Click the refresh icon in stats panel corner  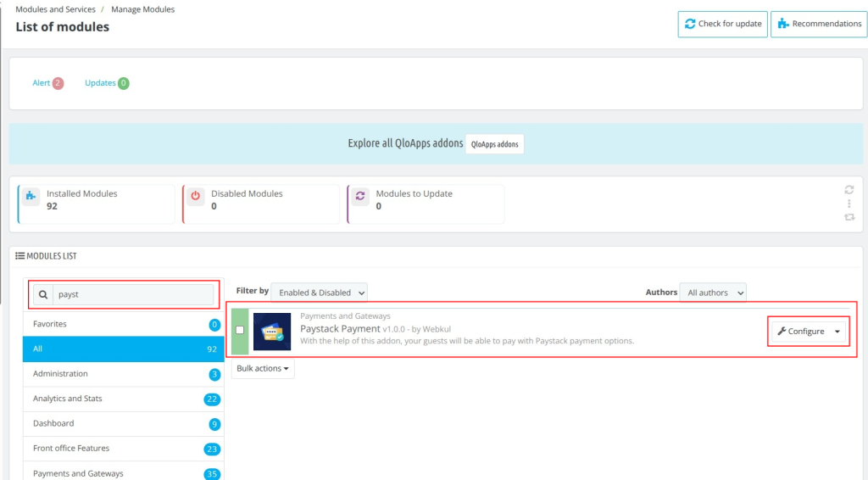tap(849, 190)
